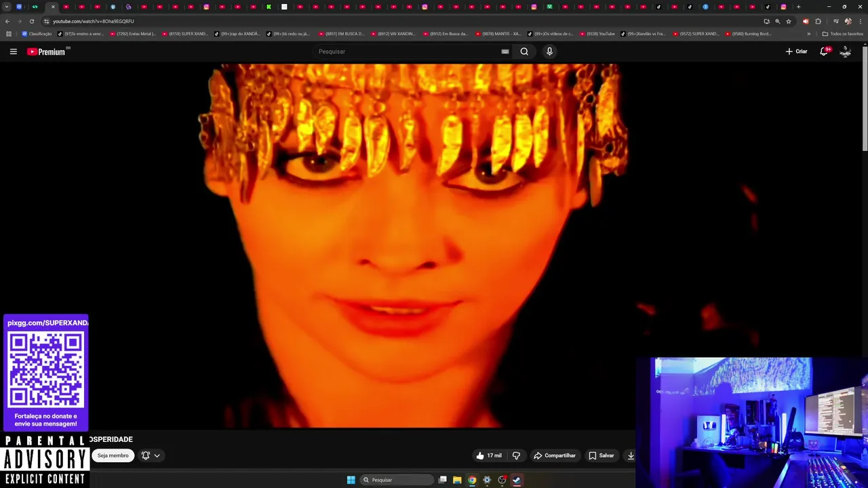Click the download arrow icon

pos(631,455)
